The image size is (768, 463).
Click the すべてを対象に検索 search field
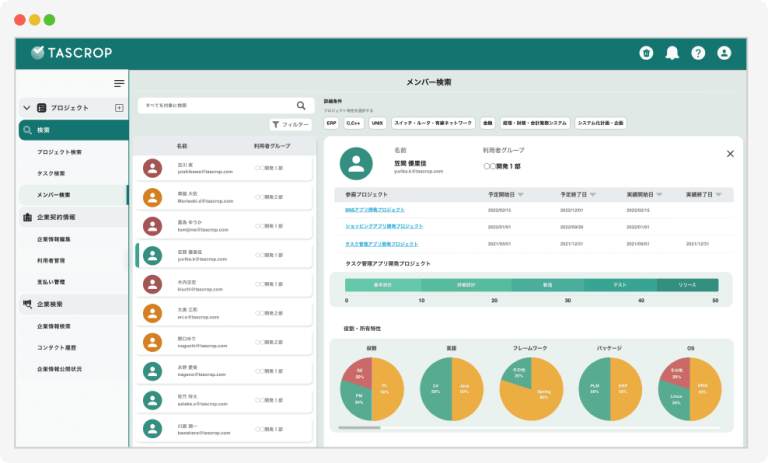[215, 105]
